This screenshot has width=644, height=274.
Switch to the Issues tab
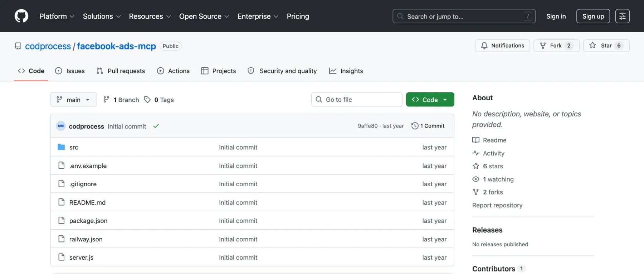point(70,71)
